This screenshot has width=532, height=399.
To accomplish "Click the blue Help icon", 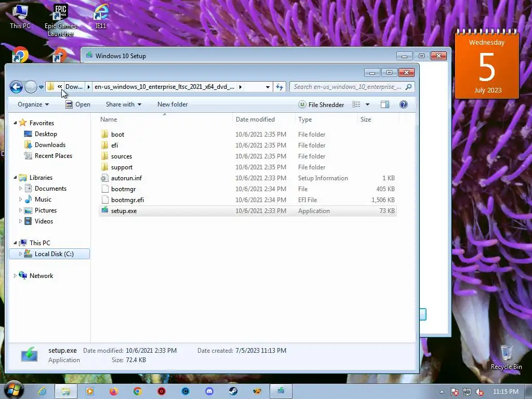I will [x=403, y=104].
